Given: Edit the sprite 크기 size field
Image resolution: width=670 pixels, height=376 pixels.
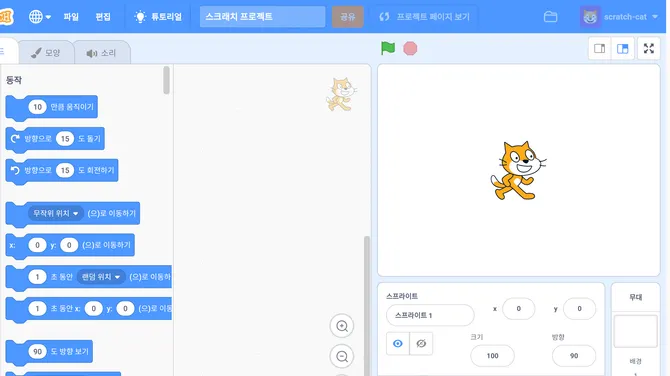Looking at the screenshot, I should click(492, 355).
